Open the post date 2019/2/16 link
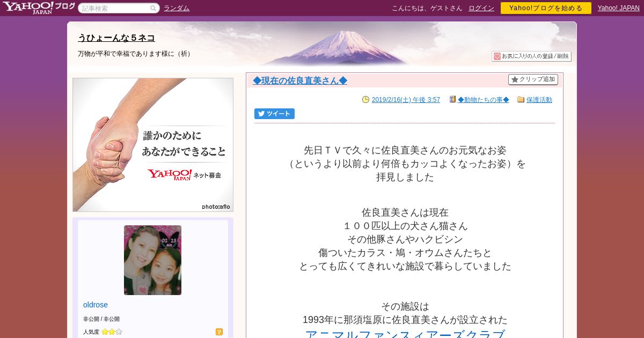Screen dimensions: 644x338 tap(406, 100)
